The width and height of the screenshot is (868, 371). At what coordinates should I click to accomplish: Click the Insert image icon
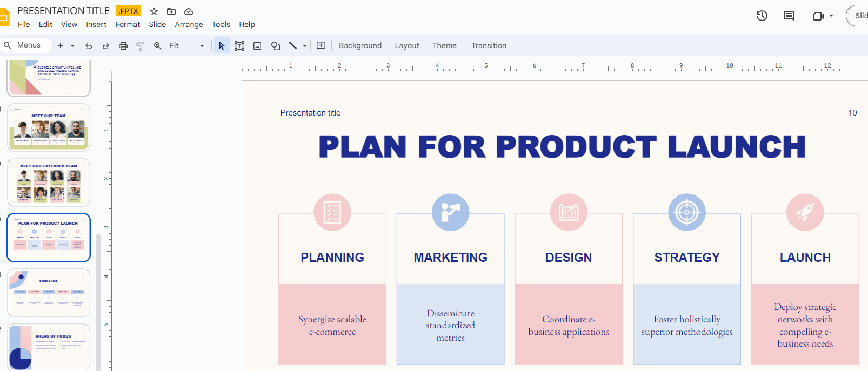point(257,46)
